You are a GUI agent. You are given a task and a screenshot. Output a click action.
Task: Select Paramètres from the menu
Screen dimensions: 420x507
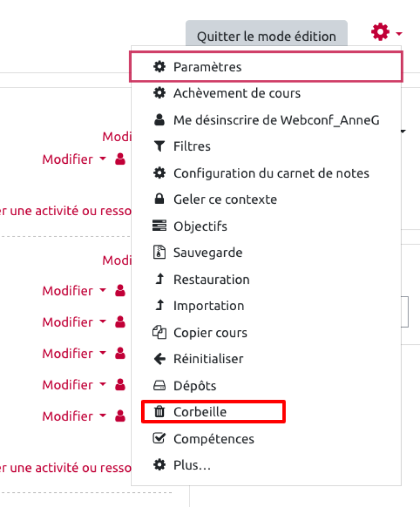pos(207,67)
